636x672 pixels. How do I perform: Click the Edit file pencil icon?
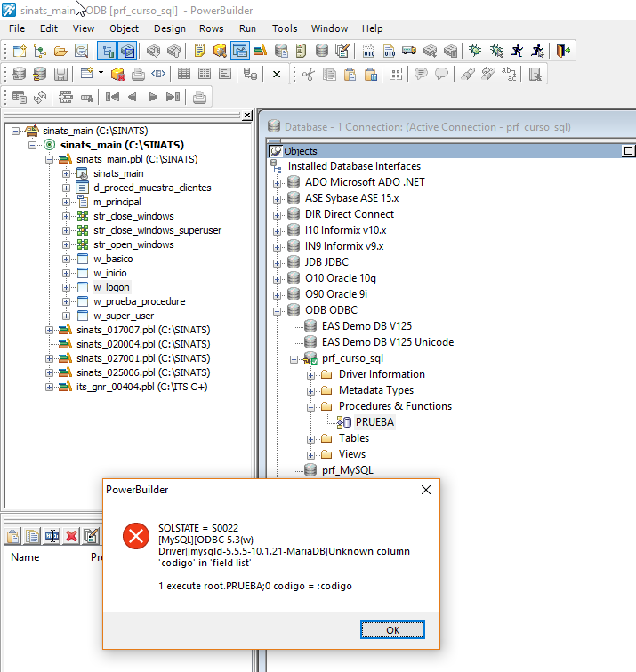(x=342, y=51)
